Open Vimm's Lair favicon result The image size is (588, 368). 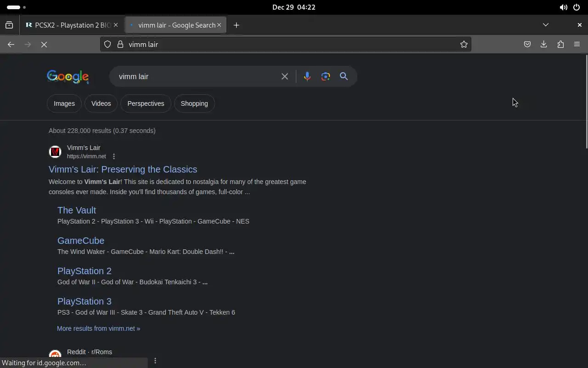tap(55, 152)
